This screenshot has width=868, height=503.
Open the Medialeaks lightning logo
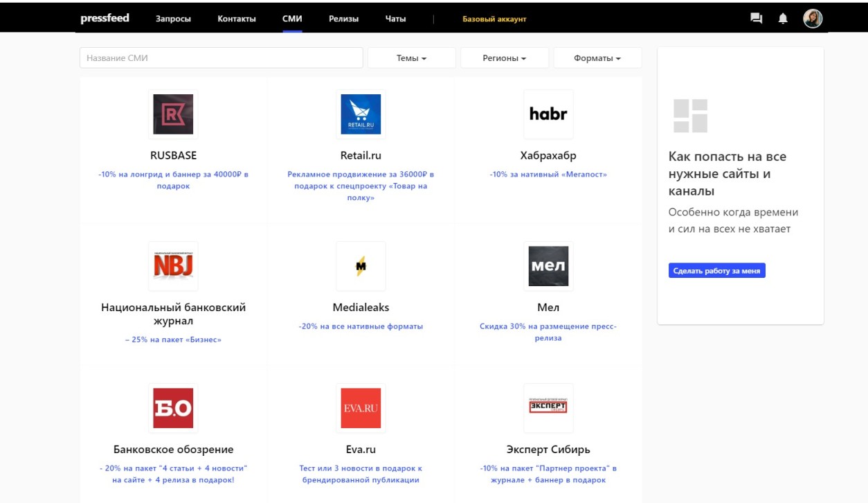[x=361, y=266]
